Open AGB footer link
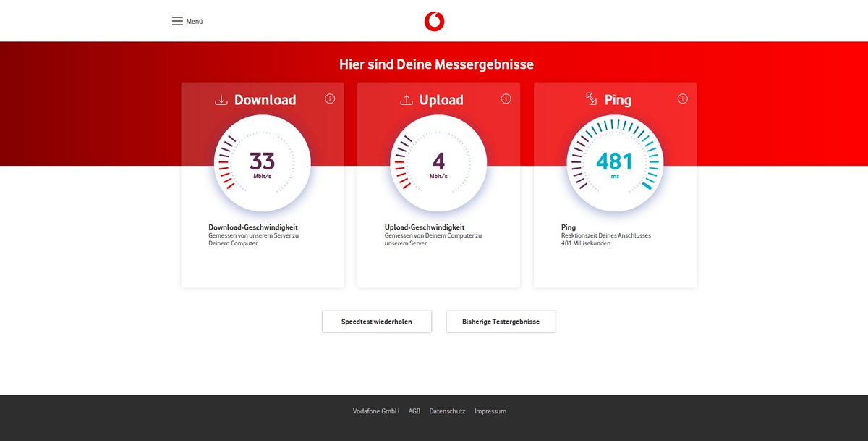This screenshot has width=868, height=441. (414, 411)
